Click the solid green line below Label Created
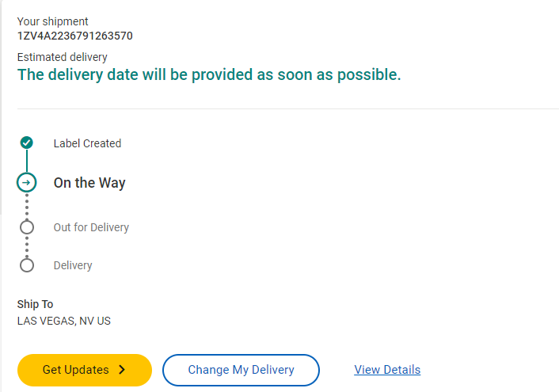The width and height of the screenshot is (559, 392). (x=27, y=162)
